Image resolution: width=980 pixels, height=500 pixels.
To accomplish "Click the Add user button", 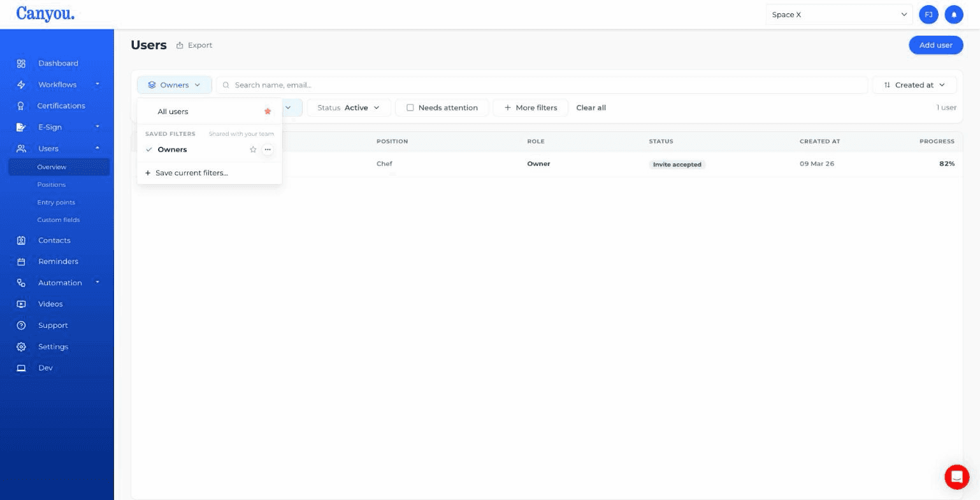I will [935, 45].
